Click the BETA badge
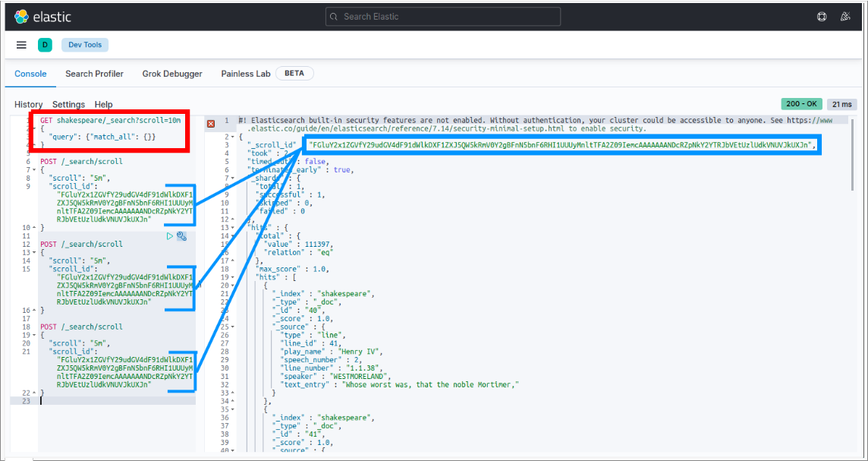Screen dimensions: 868x461 click(294, 73)
